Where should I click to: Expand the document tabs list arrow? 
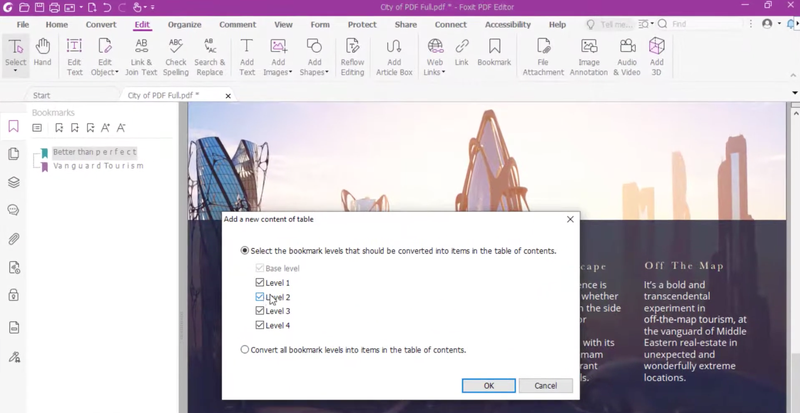pyautogui.click(x=795, y=93)
